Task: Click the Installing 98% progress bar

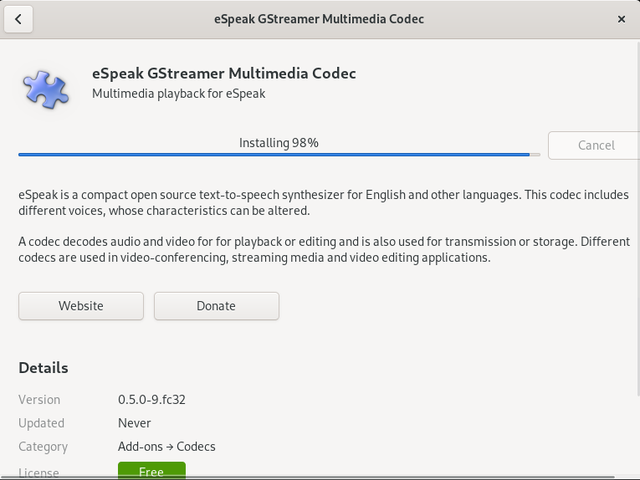Action: tap(279, 155)
